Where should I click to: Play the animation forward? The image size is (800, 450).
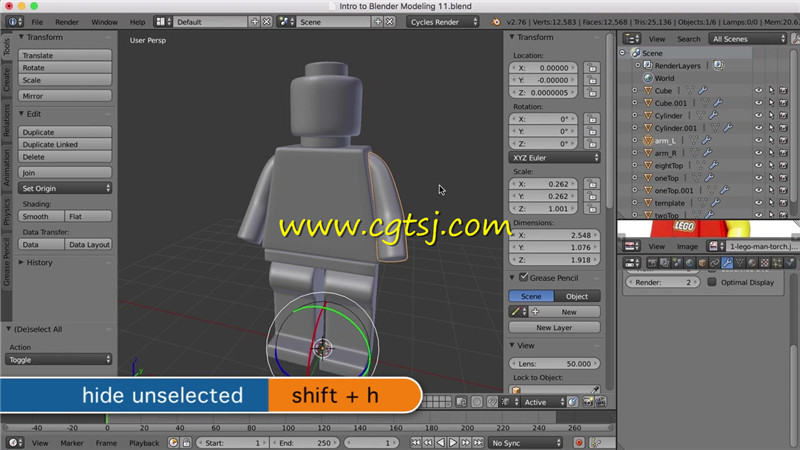[453, 442]
